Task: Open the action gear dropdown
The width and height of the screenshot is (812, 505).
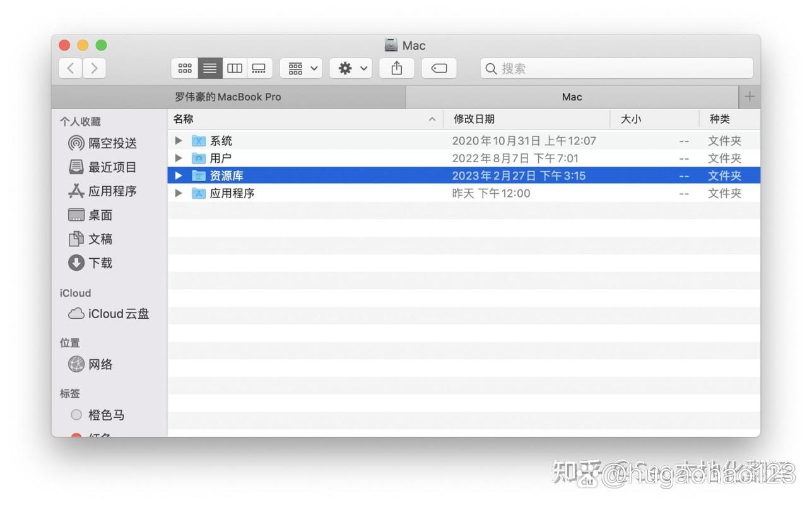Action: tap(351, 68)
